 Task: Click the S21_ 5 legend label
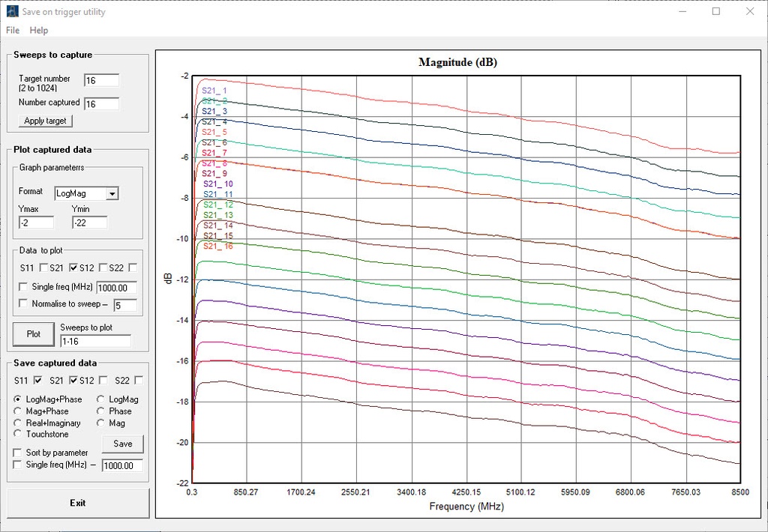(214, 132)
